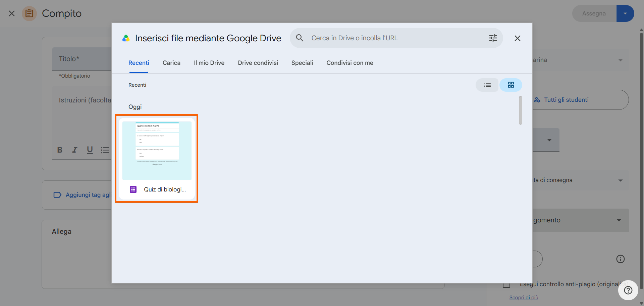The height and width of the screenshot is (306, 644).
Task: Click the Google Drive logo icon
Action: coord(126,38)
